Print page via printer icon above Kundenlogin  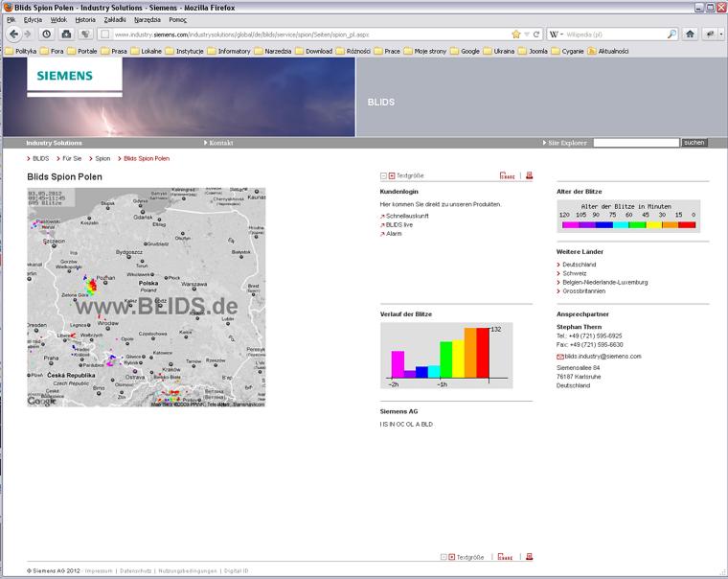point(529,175)
